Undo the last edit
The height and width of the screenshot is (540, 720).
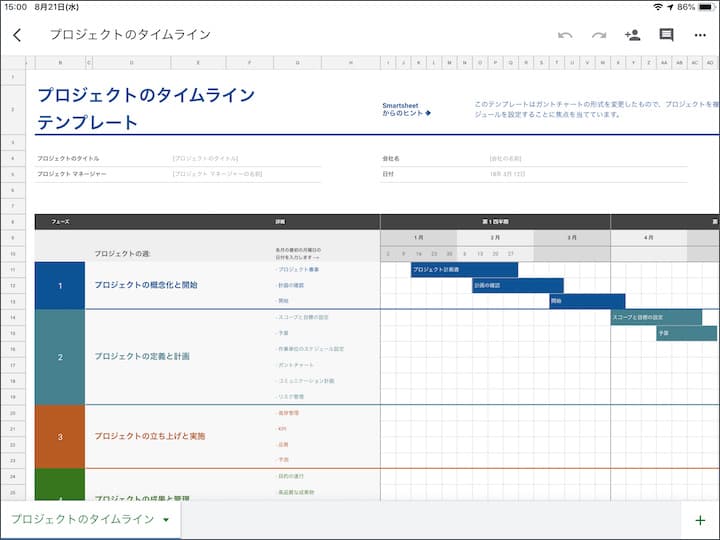tap(565, 35)
